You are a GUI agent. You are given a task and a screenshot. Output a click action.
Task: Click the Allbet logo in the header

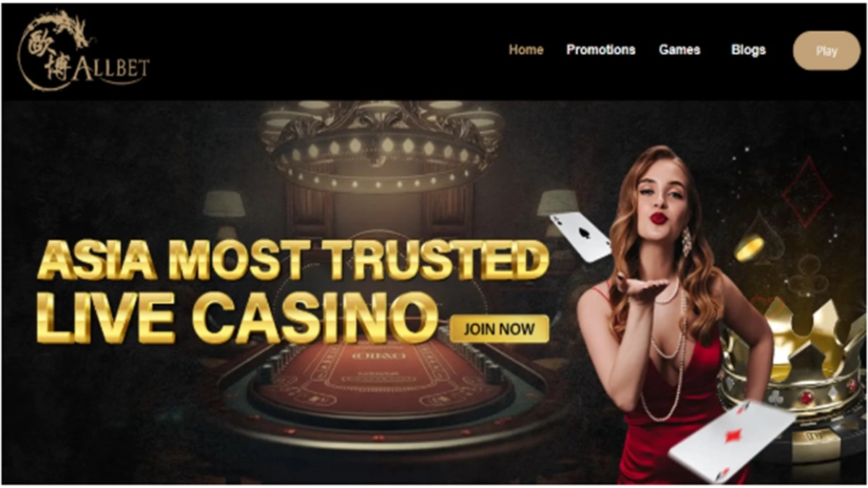pyautogui.click(x=83, y=51)
